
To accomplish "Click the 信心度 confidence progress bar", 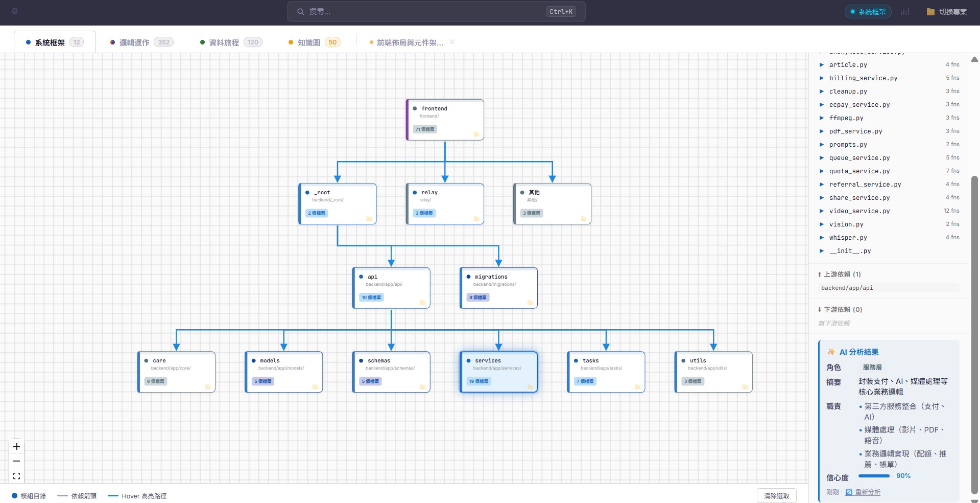I will coord(874,476).
